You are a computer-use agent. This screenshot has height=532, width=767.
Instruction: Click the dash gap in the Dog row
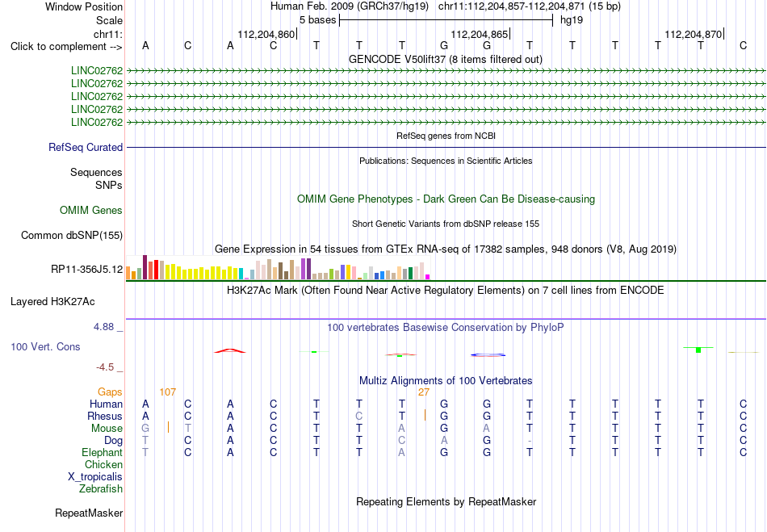pos(530,441)
